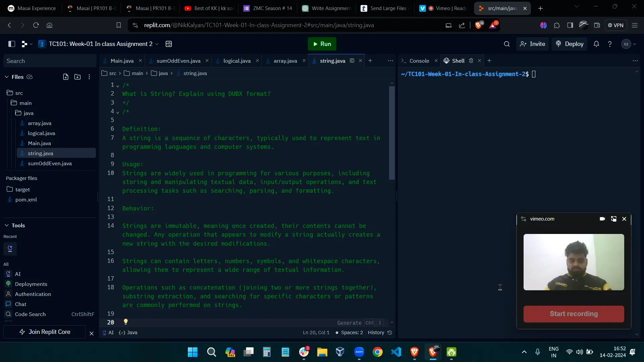Collapse the Files section chevron
This screenshot has height=362, width=644.
[7, 77]
